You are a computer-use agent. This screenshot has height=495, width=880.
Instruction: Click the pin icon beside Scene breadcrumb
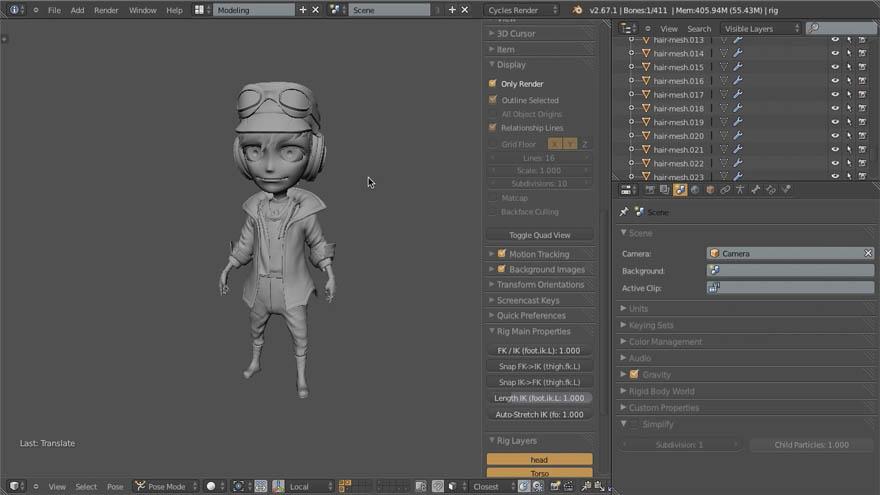(x=624, y=212)
